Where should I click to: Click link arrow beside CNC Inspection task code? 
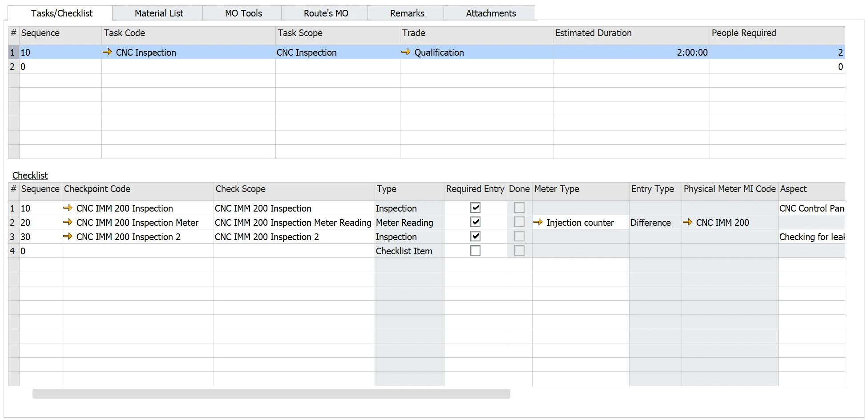coord(107,52)
